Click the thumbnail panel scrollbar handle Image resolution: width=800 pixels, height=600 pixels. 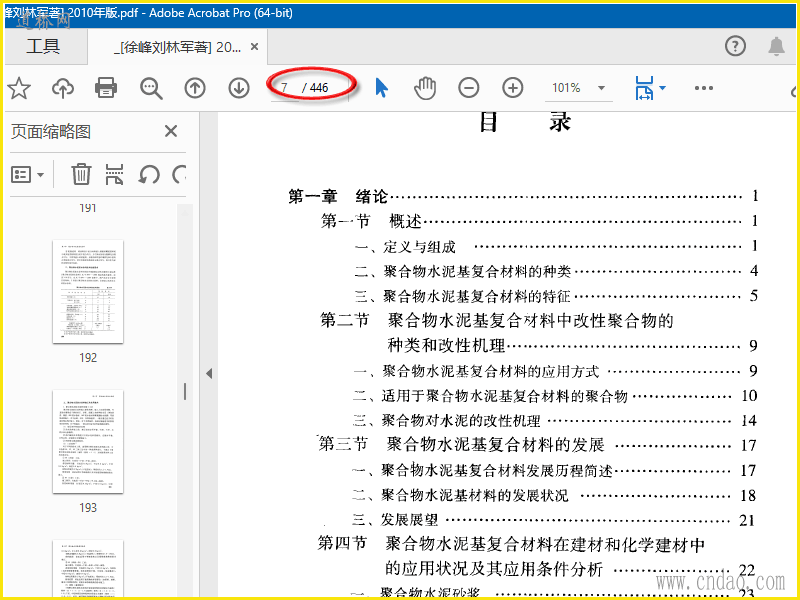click(x=185, y=391)
